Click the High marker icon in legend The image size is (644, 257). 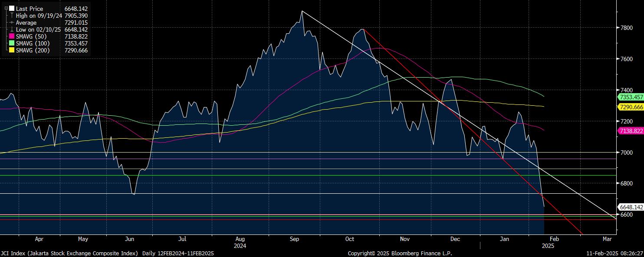(12, 16)
